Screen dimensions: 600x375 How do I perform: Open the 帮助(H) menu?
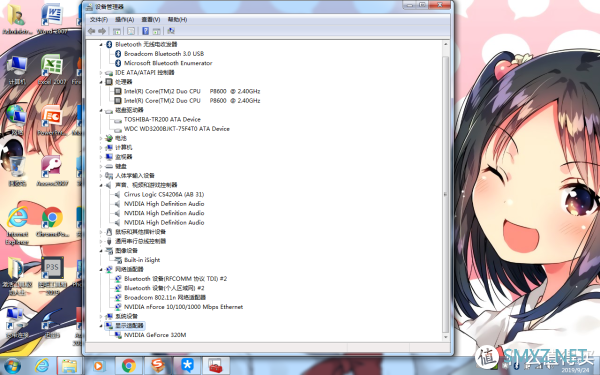[x=177, y=19]
